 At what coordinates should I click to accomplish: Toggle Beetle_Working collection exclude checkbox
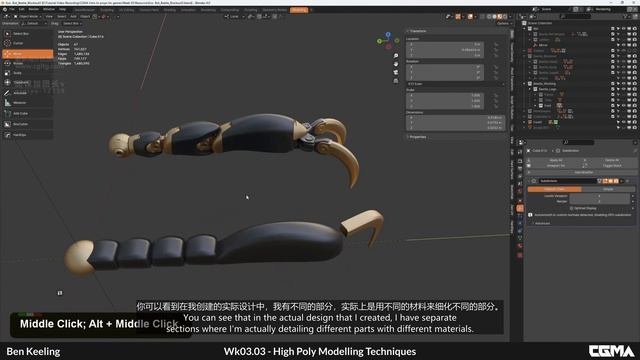613,84
